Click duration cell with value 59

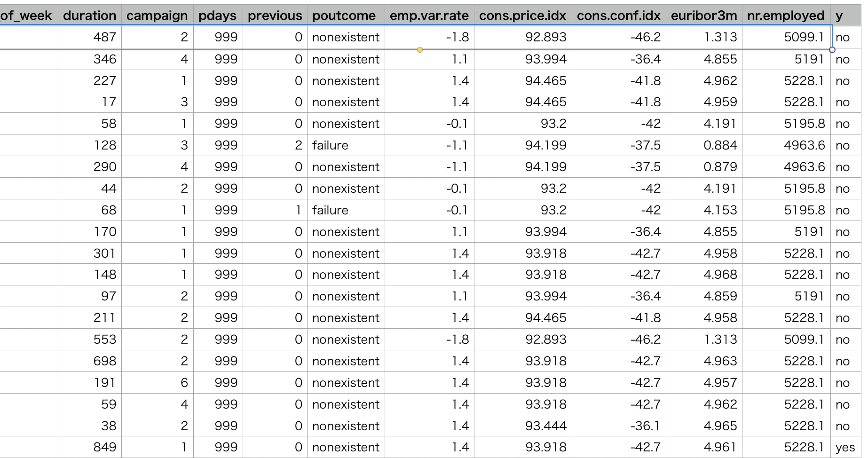(90, 404)
